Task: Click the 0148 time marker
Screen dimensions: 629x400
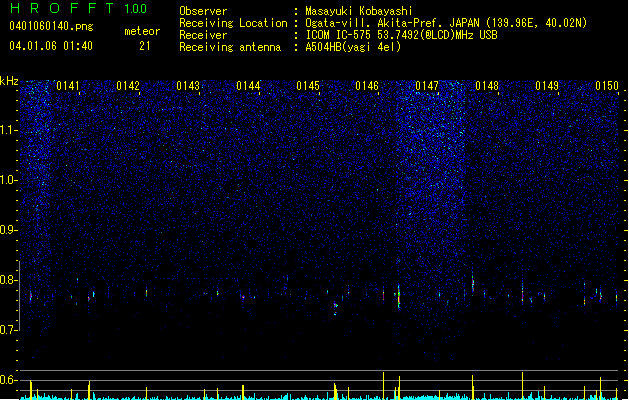Action: coord(487,86)
